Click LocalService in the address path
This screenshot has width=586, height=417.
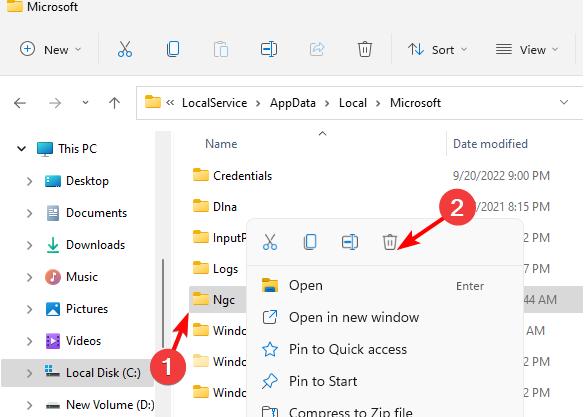[x=215, y=103]
